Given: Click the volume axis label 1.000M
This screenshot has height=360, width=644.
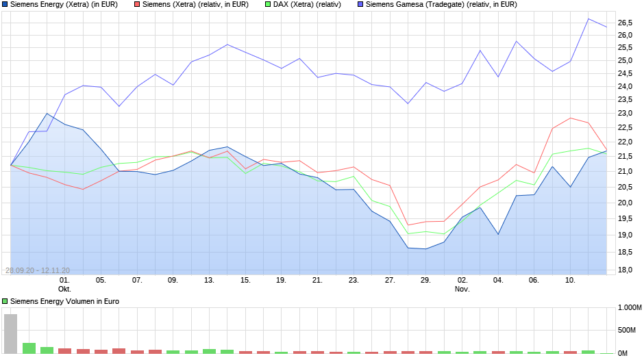Looking at the screenshot, I should pos(630,308).
